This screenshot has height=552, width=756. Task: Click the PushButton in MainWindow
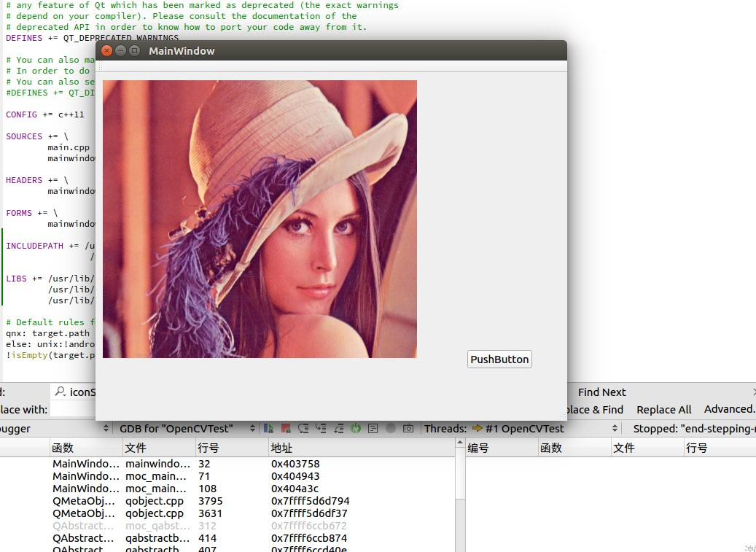(499, 359)
